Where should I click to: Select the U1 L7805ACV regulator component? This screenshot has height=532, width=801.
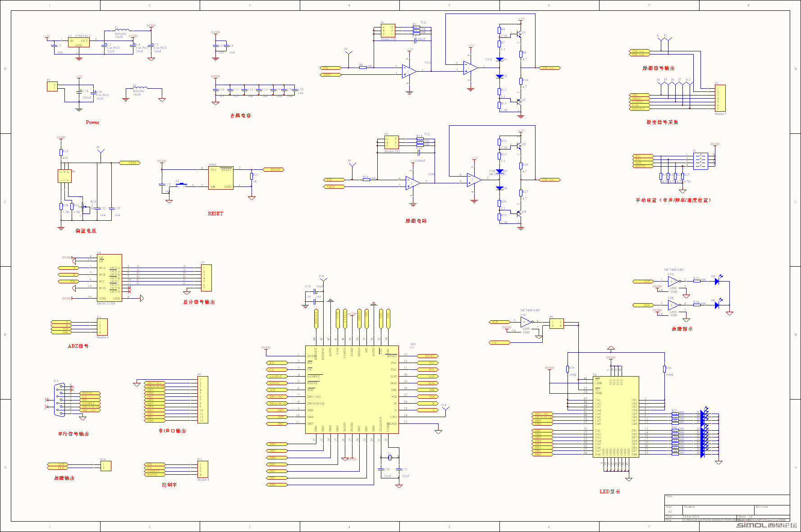(79, 42)
